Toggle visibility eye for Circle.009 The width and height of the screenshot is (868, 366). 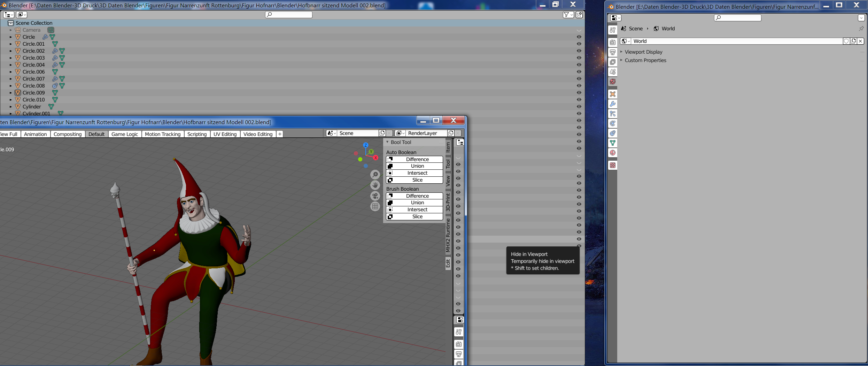(579, 93)
